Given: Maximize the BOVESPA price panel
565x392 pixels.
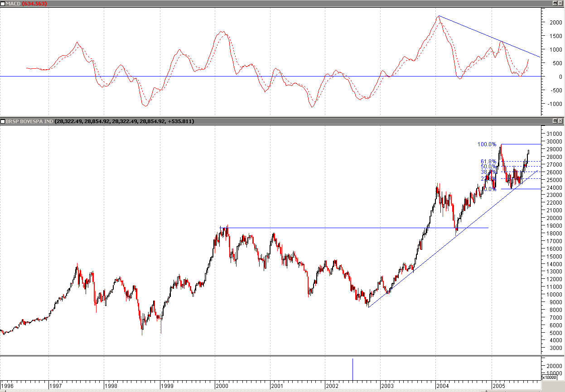Looking at the screenshot, I should pos(555,121).
